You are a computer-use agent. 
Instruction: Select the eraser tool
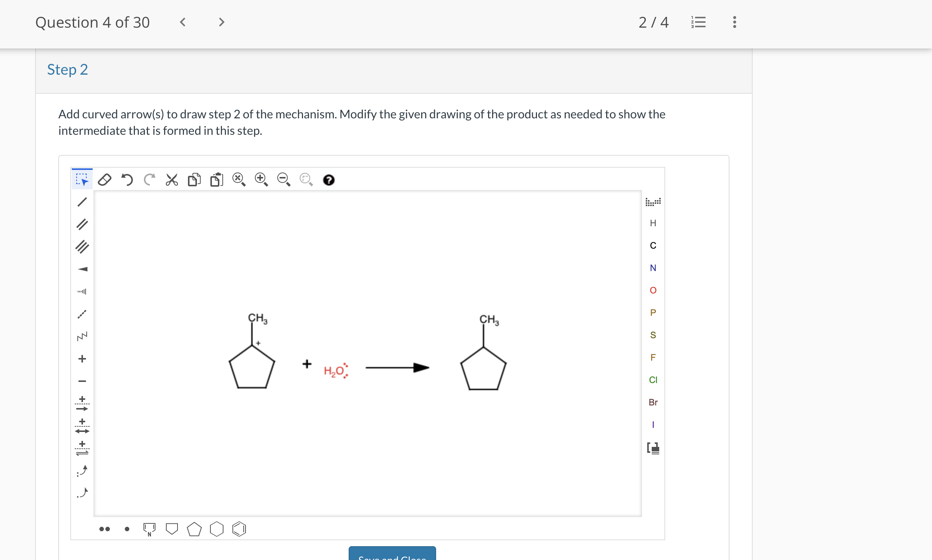105,180
